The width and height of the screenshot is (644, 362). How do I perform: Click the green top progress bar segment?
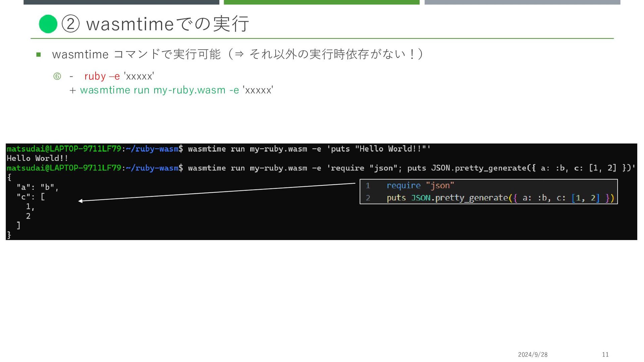321,2
